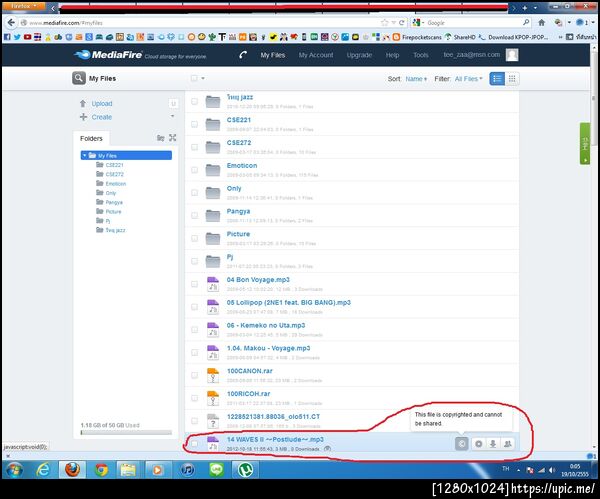The image size is (600, 499).
Task: Open LINE app from taskbar
Action: click(216, 470)
